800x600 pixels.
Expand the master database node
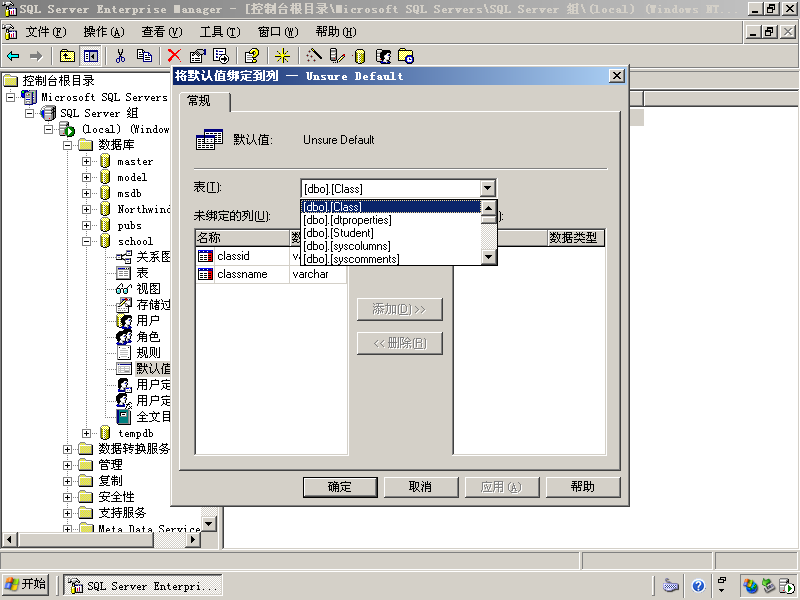coord(86,162)
